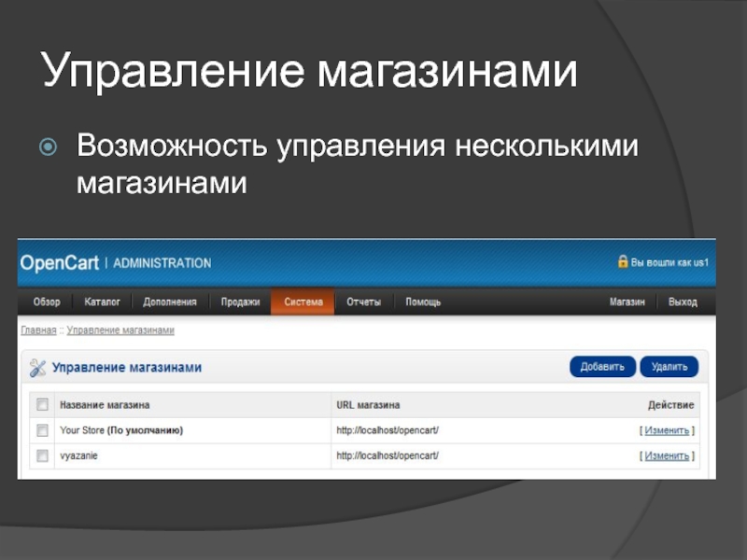Open the Система menu tab
This screenshot has height=560, width=747.
[x=303, y=302]
